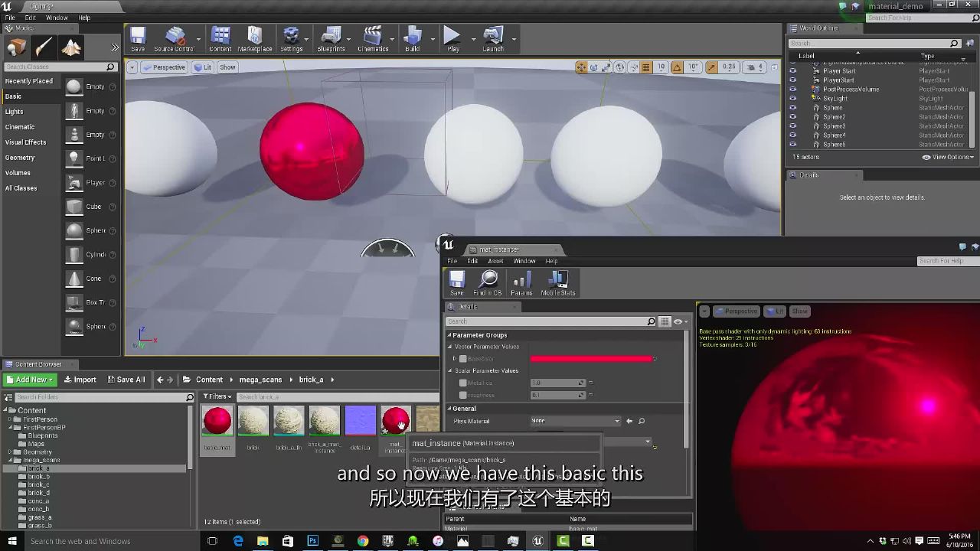Click the Lit view mode button
Image resolution: width=980 pixels, height=551 pixels.
point(203,67)
